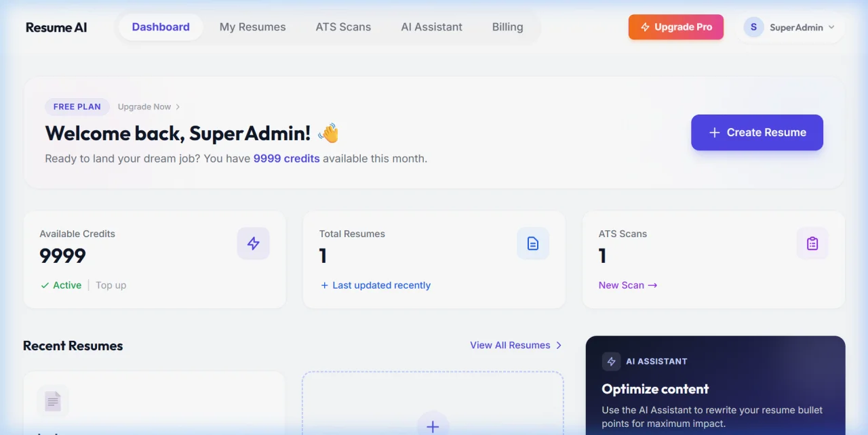Click the lightning bolt credits icon

click(253, 243)
